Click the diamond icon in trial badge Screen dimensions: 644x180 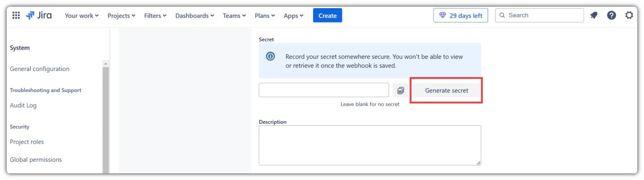(442, 15)
